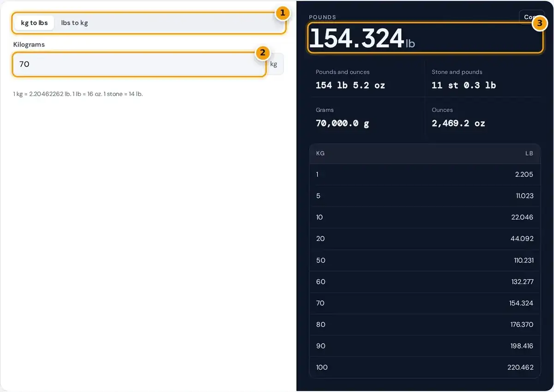Click the 154.324 lb main result
The image size is (554, 392).
362,38
